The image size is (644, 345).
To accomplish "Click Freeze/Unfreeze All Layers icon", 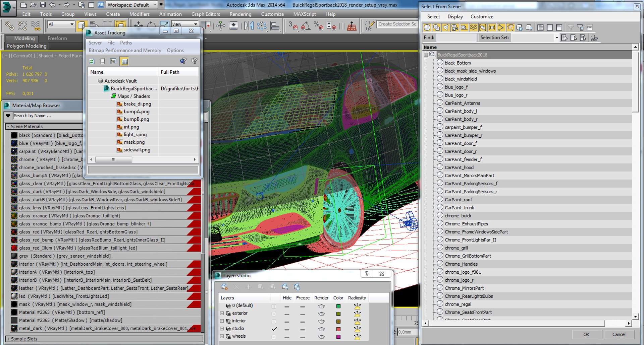I will point(297,287).
